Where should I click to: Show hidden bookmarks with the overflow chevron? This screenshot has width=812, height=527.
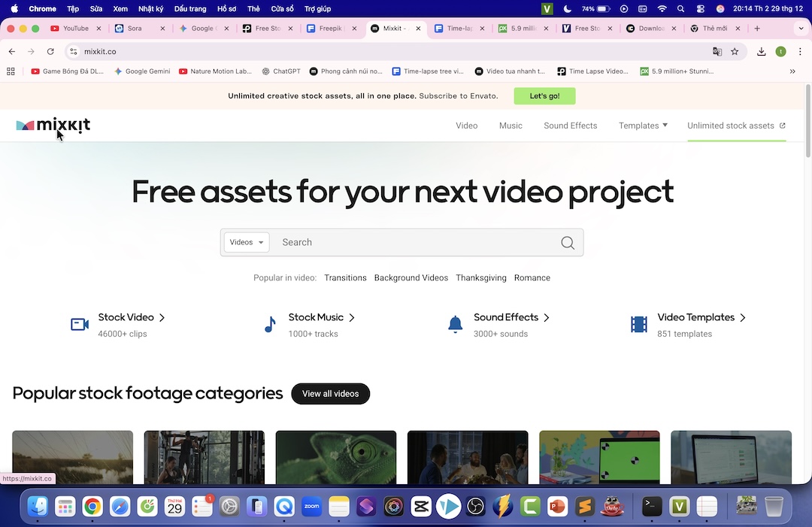(x=792, y=71)
